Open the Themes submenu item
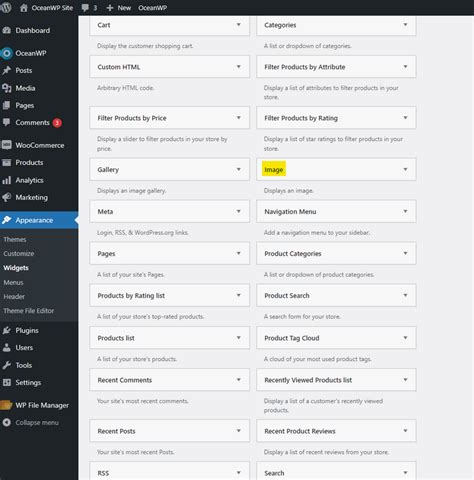This screenshot has height=480, width=474. click(15, 239)
